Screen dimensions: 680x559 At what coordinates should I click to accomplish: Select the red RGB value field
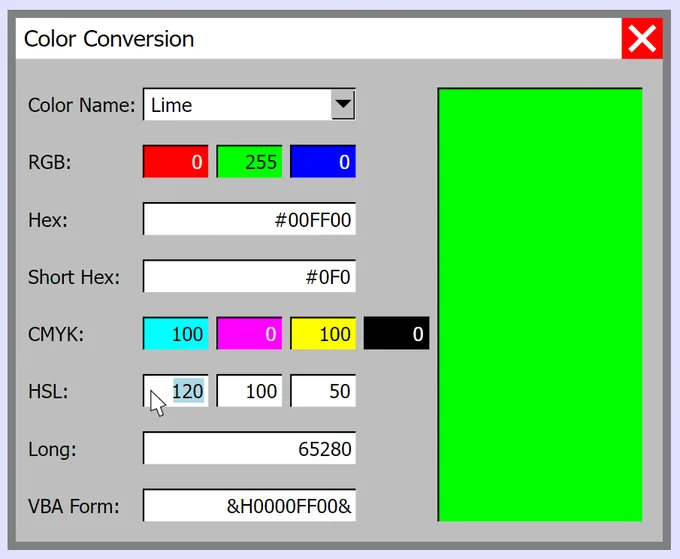coord(176,162)
